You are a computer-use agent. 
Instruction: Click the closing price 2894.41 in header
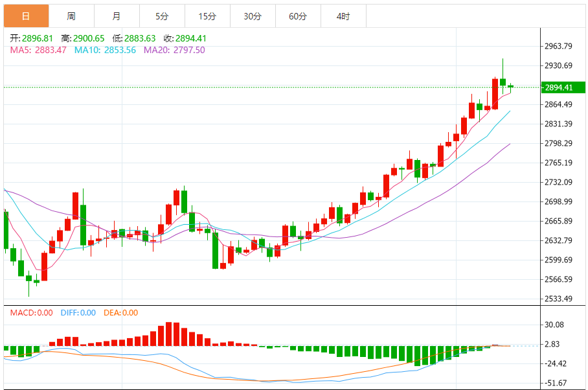click(191, 38)
